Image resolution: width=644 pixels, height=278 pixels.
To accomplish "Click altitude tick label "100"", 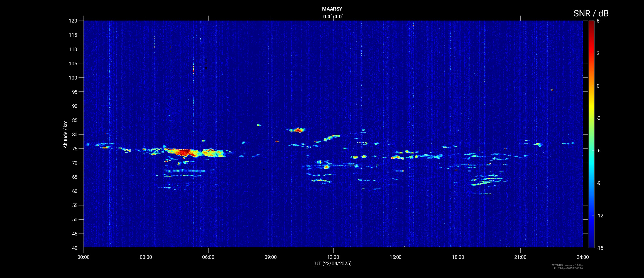I will 73,78.
